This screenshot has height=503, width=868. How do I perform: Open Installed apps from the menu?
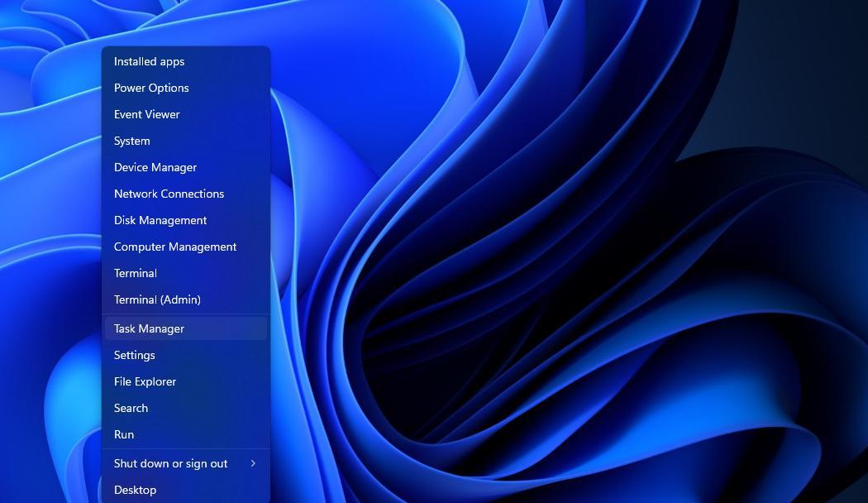186,61
